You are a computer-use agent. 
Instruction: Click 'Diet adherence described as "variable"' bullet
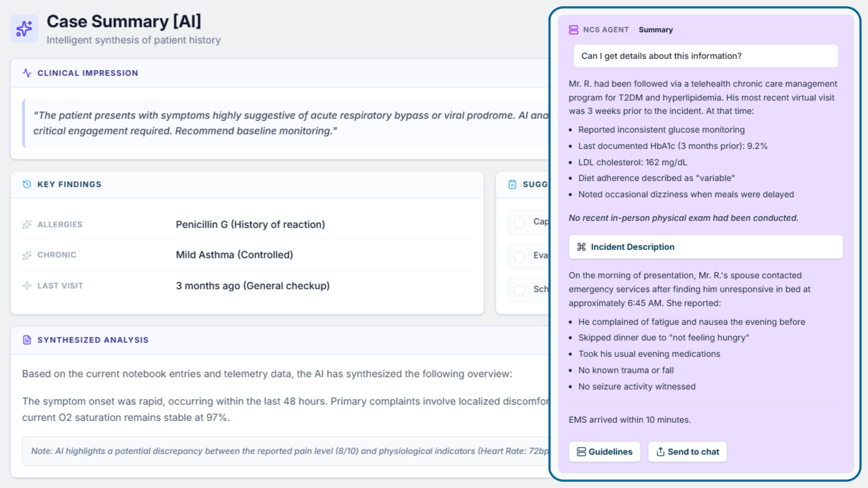(656, 178)
